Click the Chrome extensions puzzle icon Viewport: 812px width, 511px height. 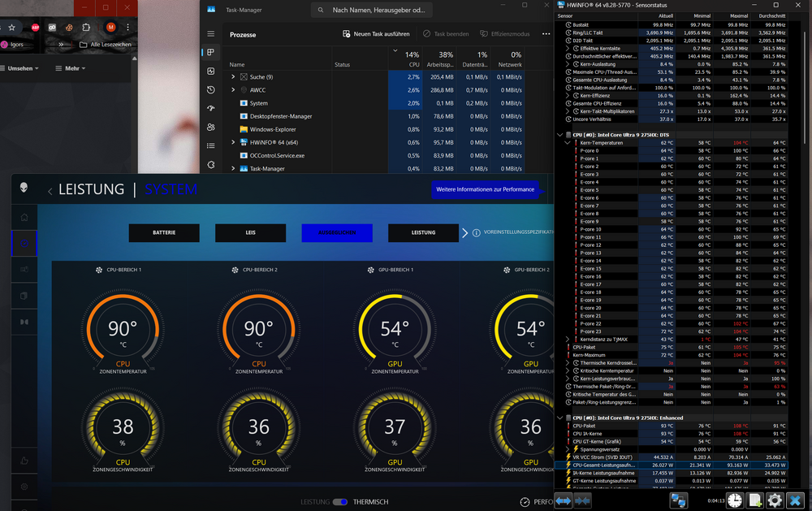(86, 27)
